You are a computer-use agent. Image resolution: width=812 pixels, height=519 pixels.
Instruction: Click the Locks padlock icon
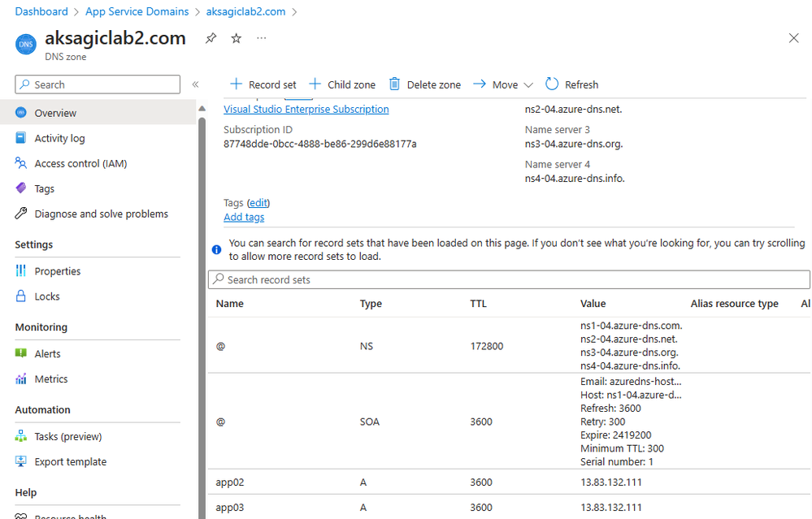point(20,296)
